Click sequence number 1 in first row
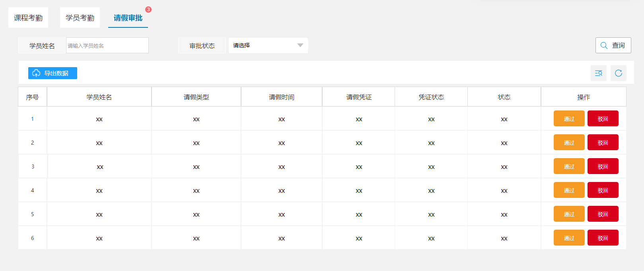The height and width of the screenshot is (271, 644). (x=33, y=119)
